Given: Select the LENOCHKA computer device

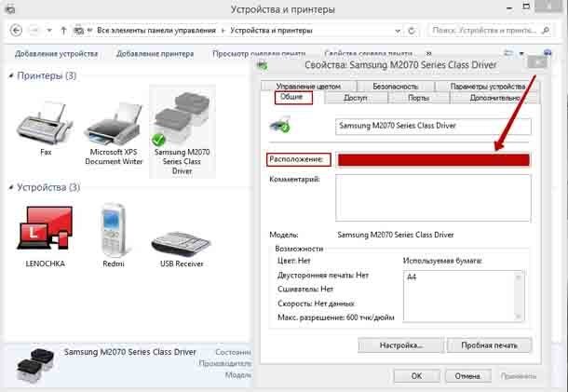Looking at the screenshot, I should 45,227.
